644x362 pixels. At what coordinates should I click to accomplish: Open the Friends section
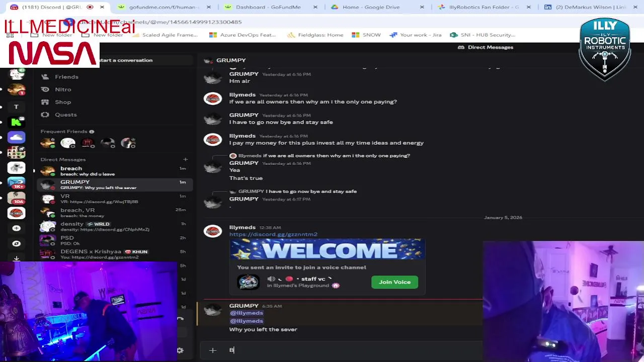(x=66, y=77)
